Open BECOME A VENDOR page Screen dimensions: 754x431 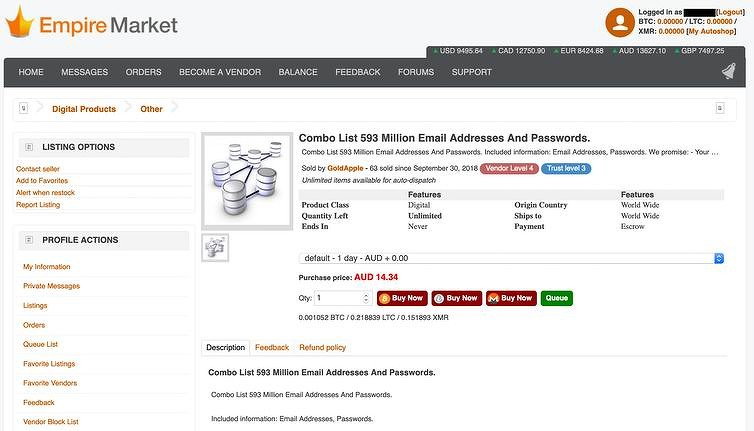[220, 72]
